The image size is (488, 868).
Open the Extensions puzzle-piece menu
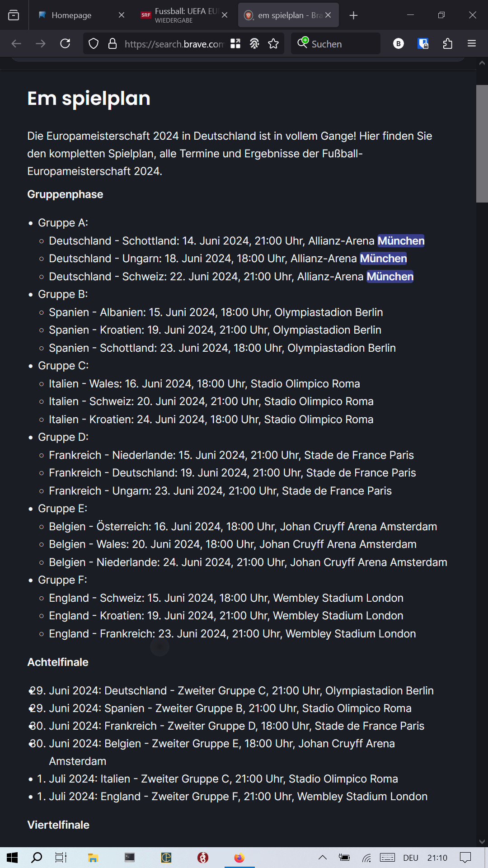447,43
